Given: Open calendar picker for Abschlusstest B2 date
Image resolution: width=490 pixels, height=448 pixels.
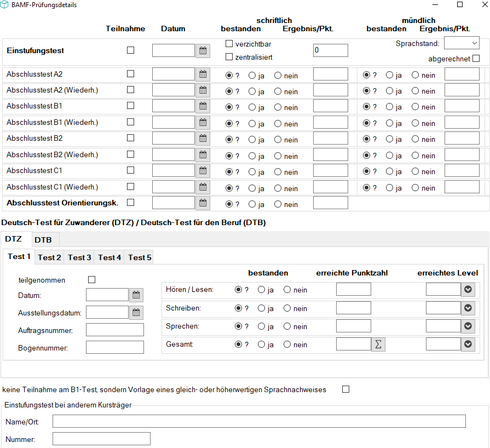Looking at the screenshot, I should [203, 139].
